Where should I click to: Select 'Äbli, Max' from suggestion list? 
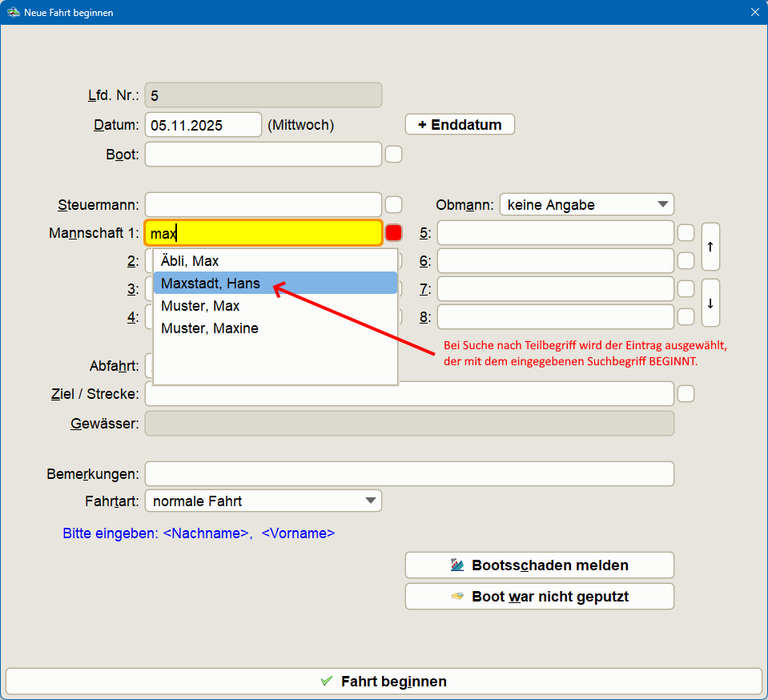[190, 261]
